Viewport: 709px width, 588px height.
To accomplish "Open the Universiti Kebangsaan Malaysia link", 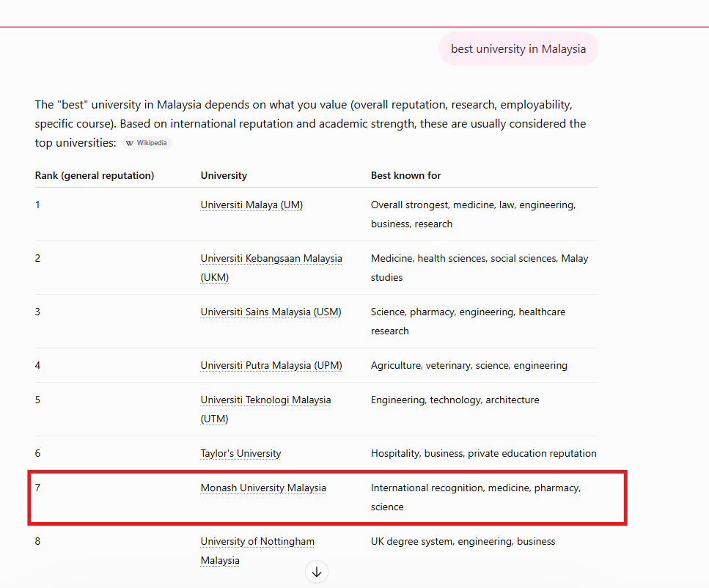I will 271,268.
